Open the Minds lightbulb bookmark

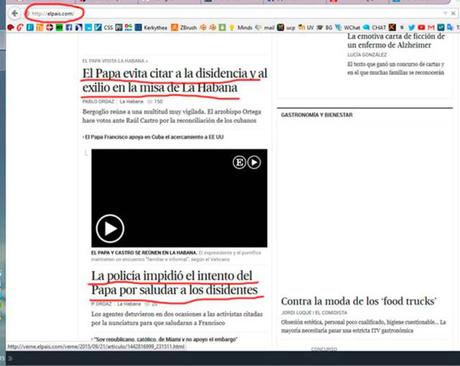(x=241, y=27)
